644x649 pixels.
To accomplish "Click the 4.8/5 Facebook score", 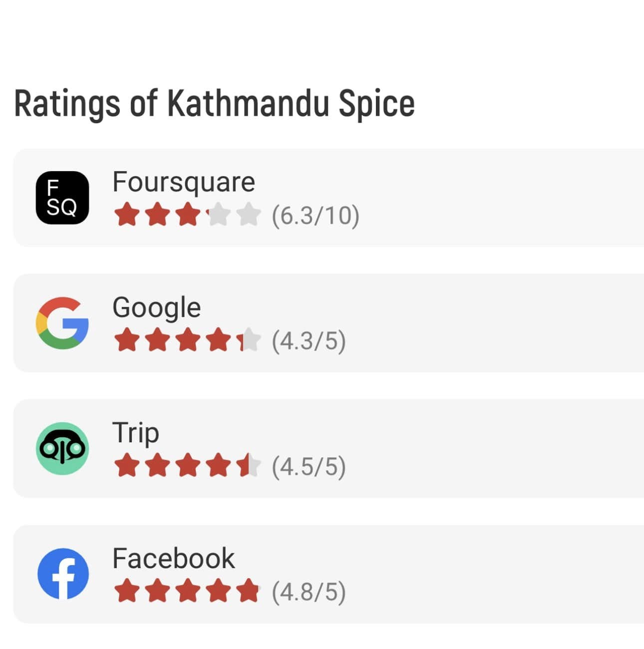I will [x=309, y=592].
